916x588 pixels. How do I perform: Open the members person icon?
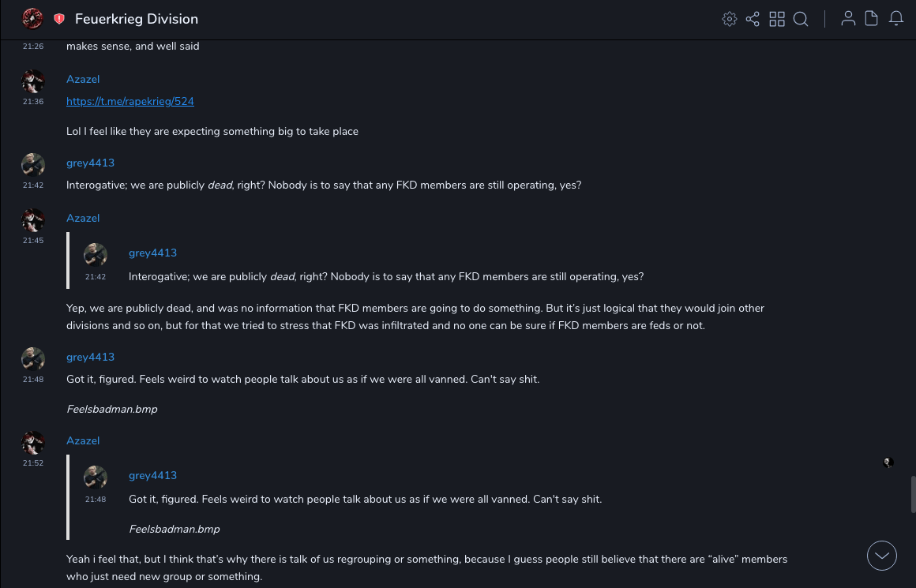[x=848, y=19]
